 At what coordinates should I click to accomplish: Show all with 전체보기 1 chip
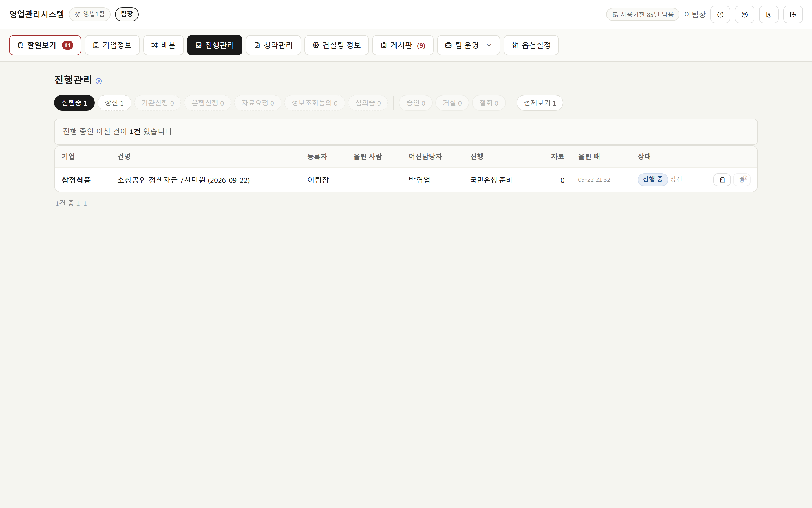540,103
